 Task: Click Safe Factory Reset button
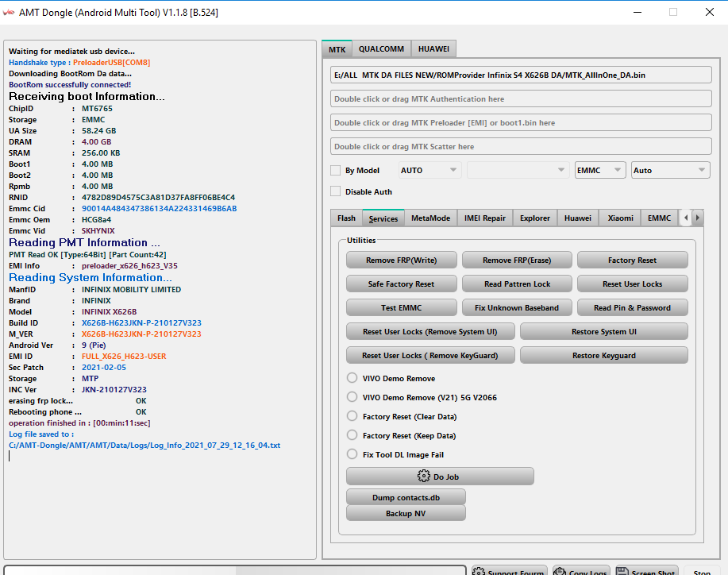point(401,284)
